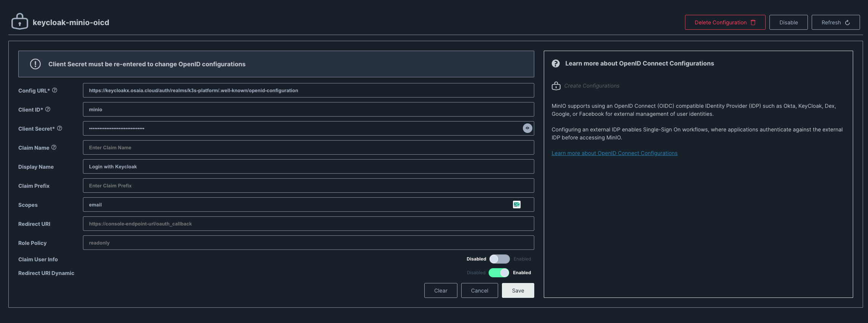The width and height of the screenshot is (868, 323).
Task: Click the Delete Configuration button
Action: 725,22
